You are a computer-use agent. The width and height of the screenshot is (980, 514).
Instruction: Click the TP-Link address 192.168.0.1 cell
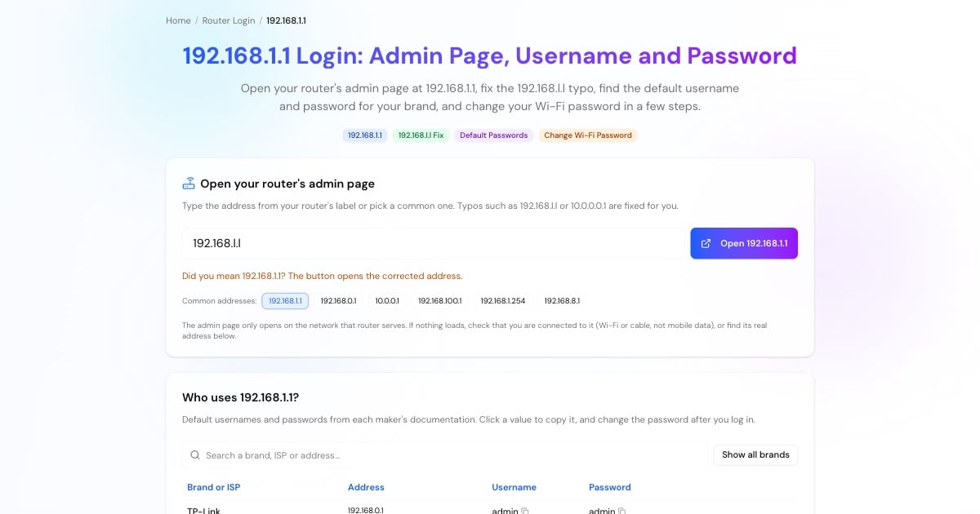pos(366,511)
